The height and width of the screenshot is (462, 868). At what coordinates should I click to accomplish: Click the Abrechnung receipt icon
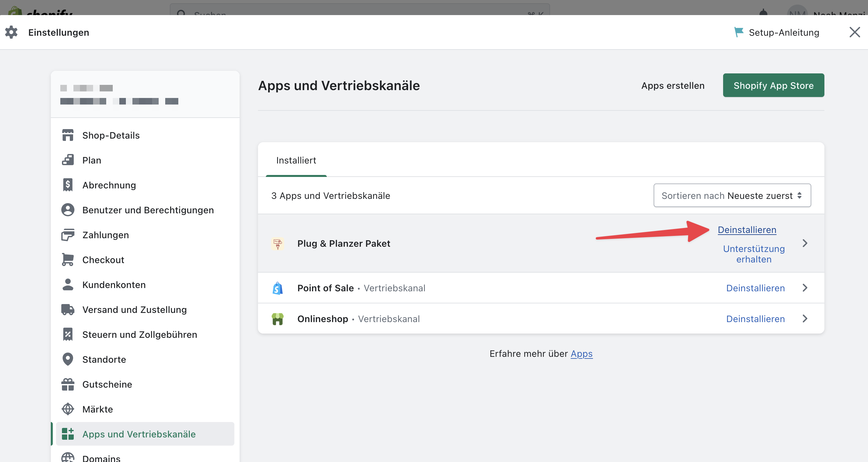click(x=68, y=185)
